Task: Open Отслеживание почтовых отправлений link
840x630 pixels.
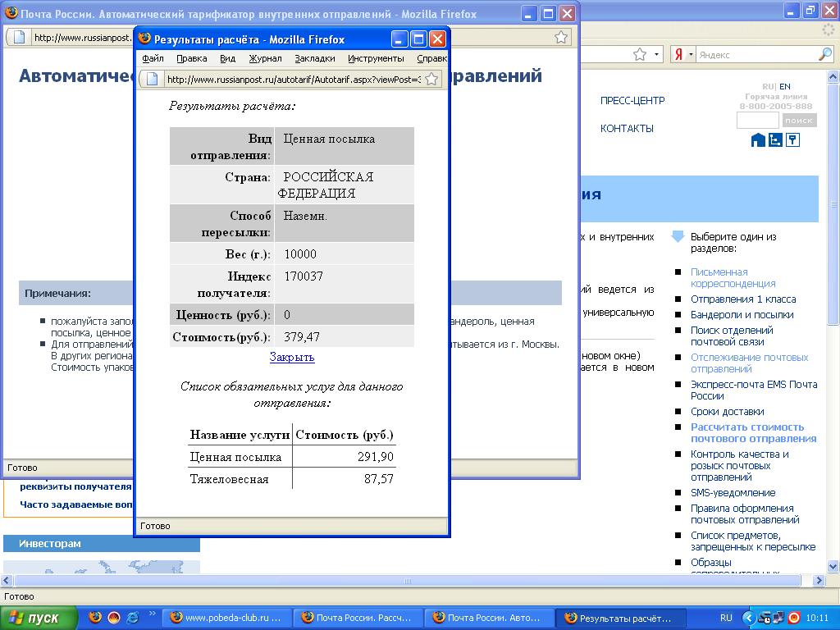Action: click(x=749, y=363)
